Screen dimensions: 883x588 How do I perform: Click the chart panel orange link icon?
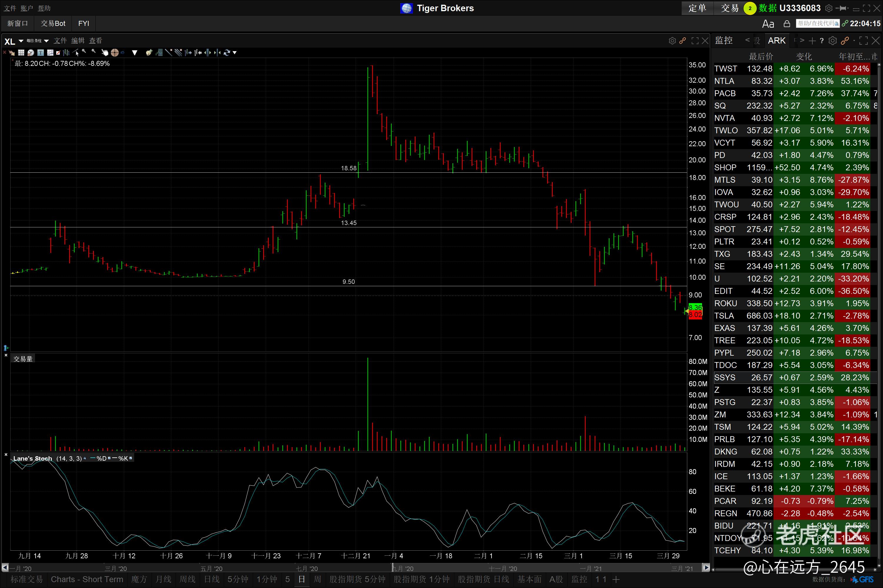point(683,41)
